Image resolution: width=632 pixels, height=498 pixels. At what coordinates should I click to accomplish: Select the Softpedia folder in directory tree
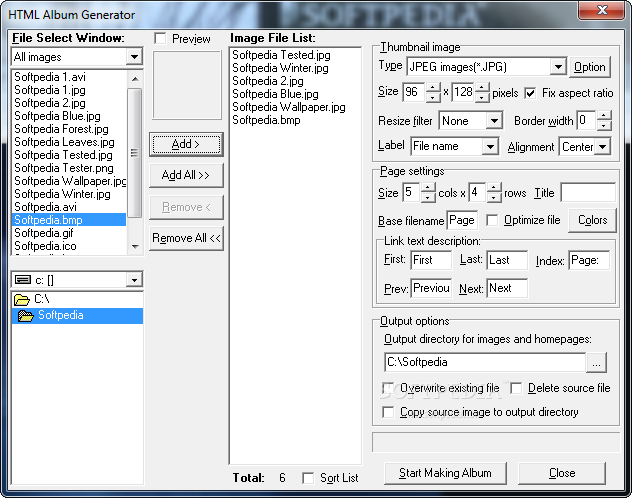(77, 315)
